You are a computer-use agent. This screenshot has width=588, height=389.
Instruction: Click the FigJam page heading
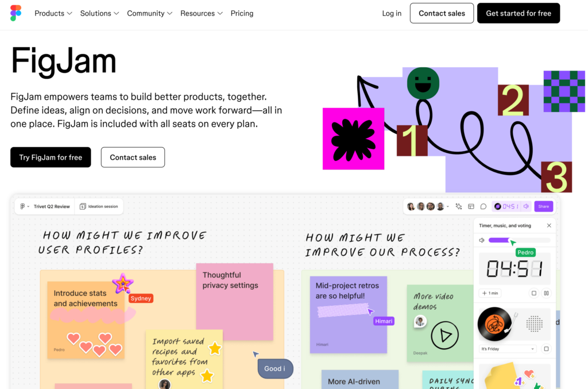point(64,60)
